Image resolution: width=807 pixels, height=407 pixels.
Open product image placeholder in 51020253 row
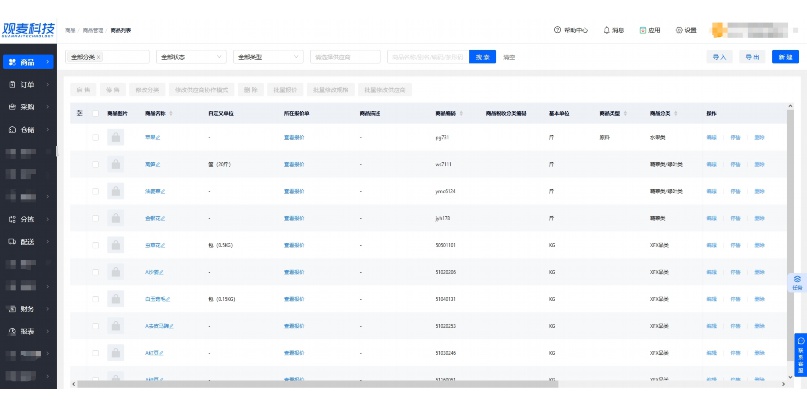pos(116,326)
